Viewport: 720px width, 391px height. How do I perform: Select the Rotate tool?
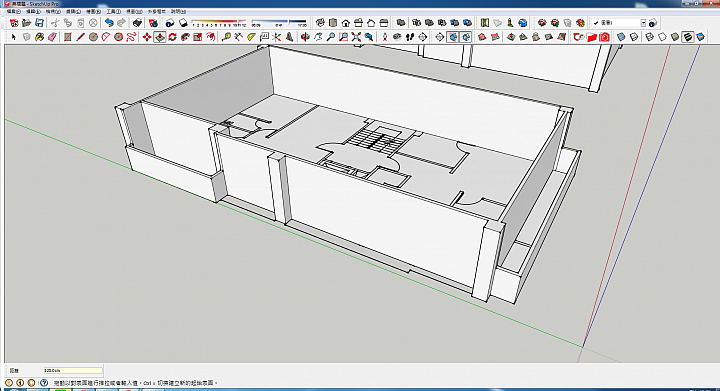click(x=173, y=37)
